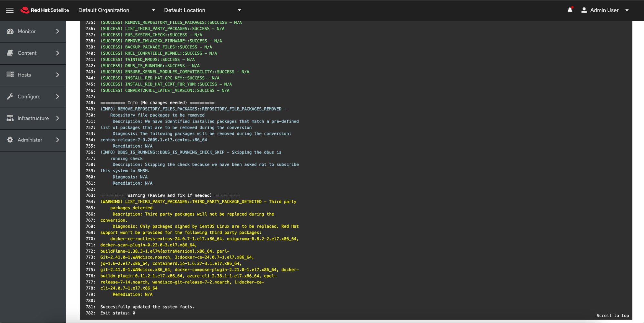
Task: Open the Infrastructure menu item
Action: coord(33,118)
